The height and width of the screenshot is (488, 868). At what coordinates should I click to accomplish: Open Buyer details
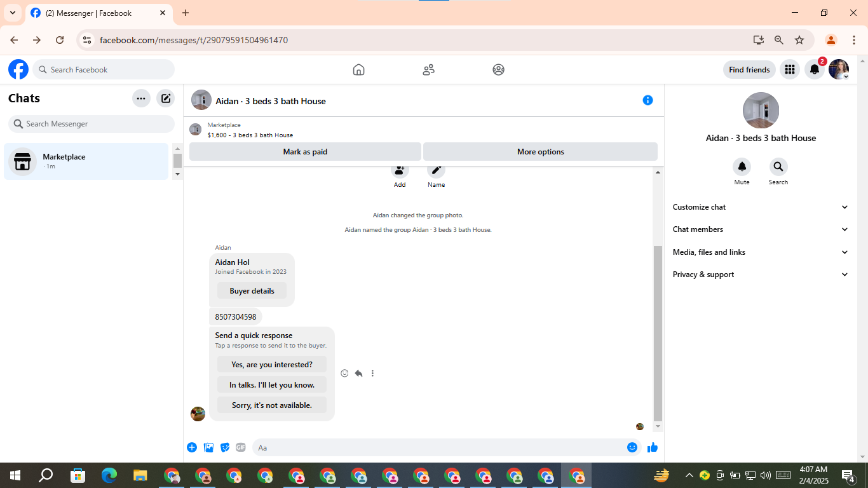252,291
